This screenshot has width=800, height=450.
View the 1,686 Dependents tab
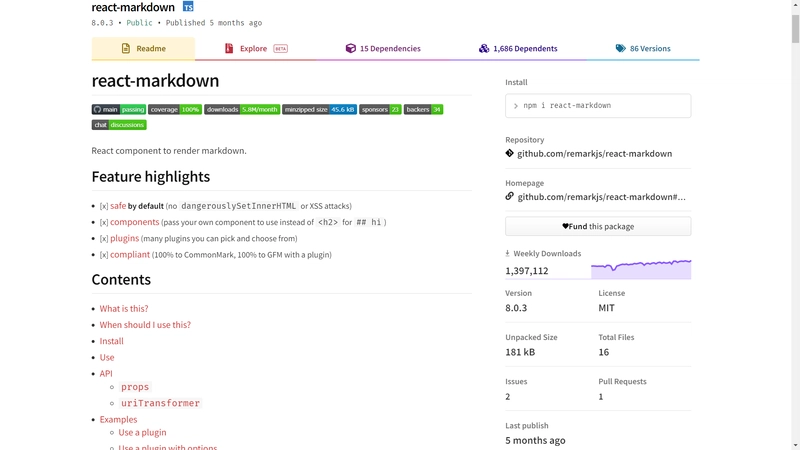518,48
